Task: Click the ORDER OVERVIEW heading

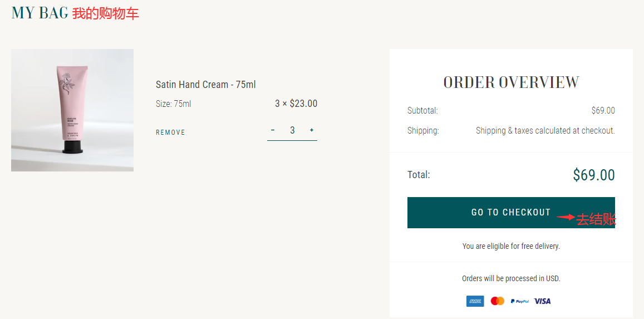Action: coord(511,82)
